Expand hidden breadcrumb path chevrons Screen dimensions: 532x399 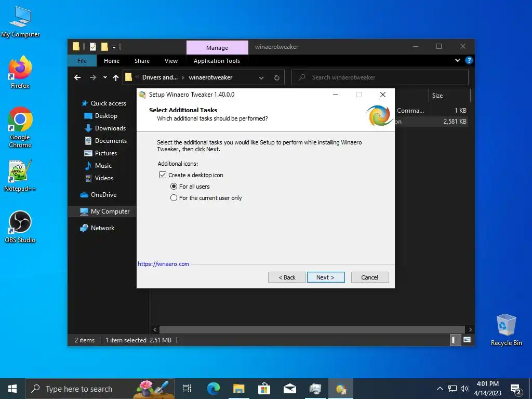point(137,77)
